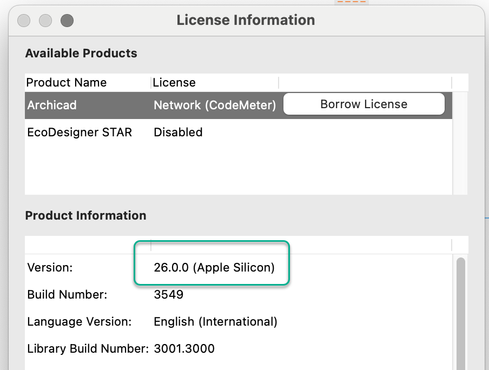Click the Language Version value English (International)
The height and width of the screenshot is (370, 489).
[x=215, y=322]
